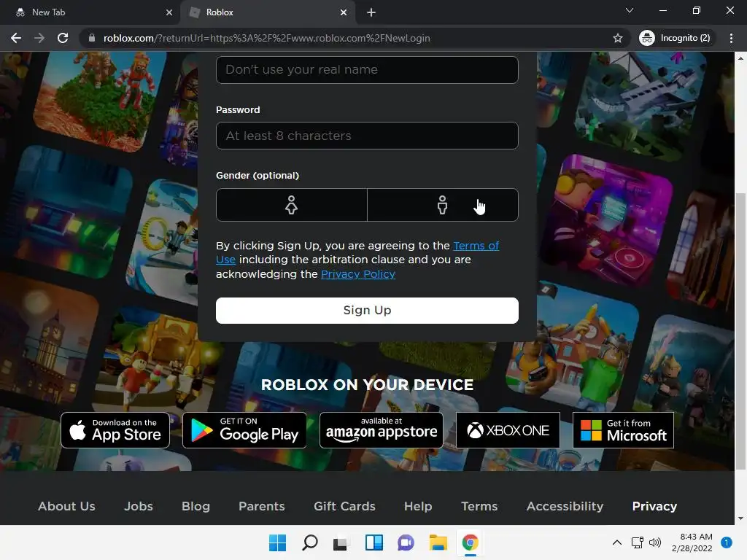This screenshot has width=747, height=560.
Task: Open the Get it on Google Play badge
Action: (x=244, y=430)
